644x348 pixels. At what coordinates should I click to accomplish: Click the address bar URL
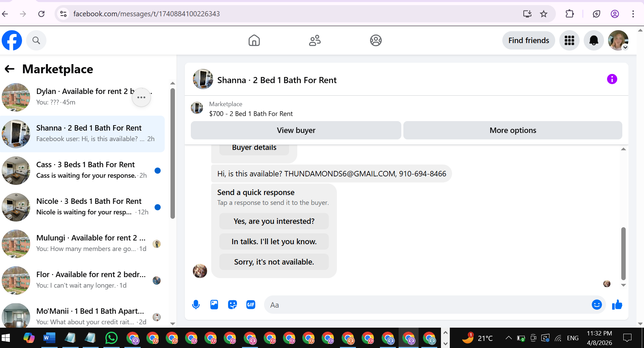click(x=146, y=14)
